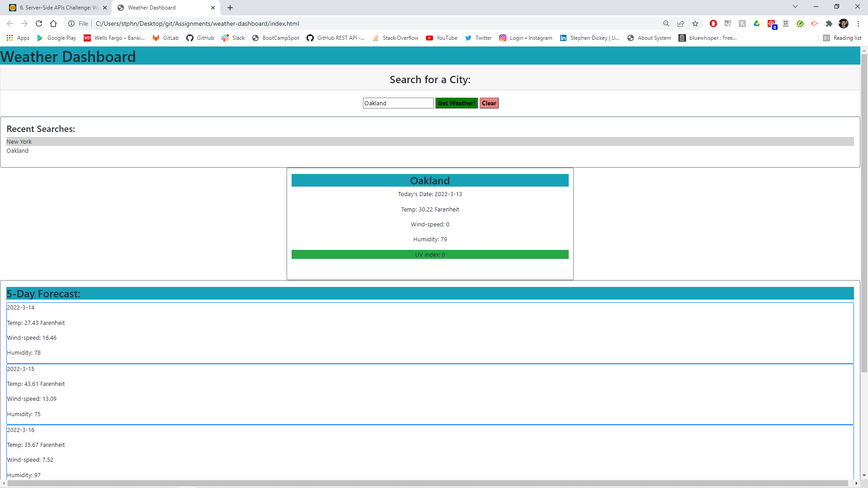Click the browser home icon
Viewport: 868px width, 488px height.
[54, 23]
